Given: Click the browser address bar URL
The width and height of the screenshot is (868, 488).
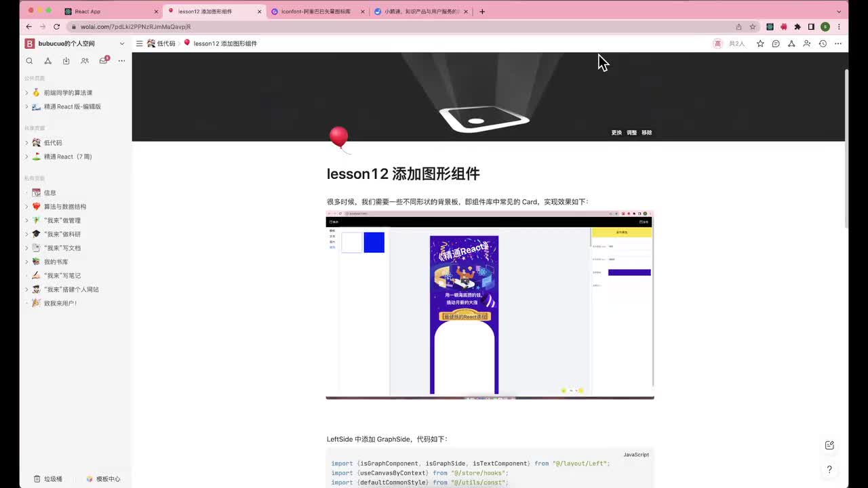Looking at the screenshot, I should (x=136, y=26).
